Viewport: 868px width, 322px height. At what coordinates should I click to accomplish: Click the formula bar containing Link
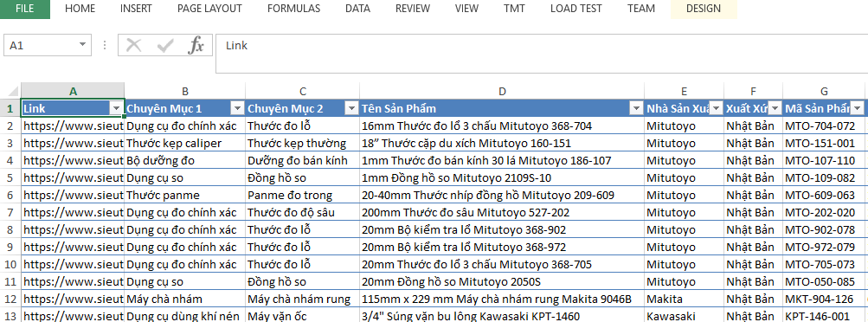(542, 53)
